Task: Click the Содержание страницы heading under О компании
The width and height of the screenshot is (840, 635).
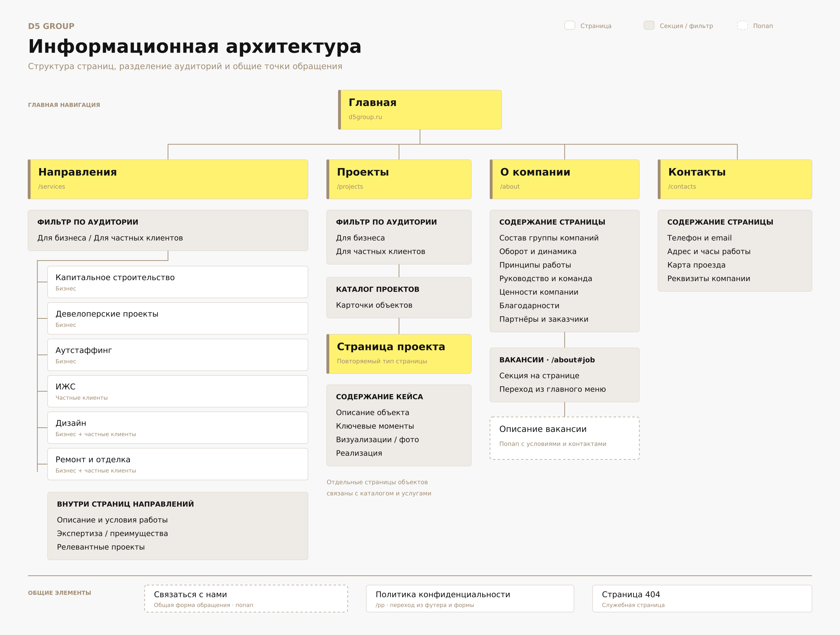Action: (x=552, y=222)
